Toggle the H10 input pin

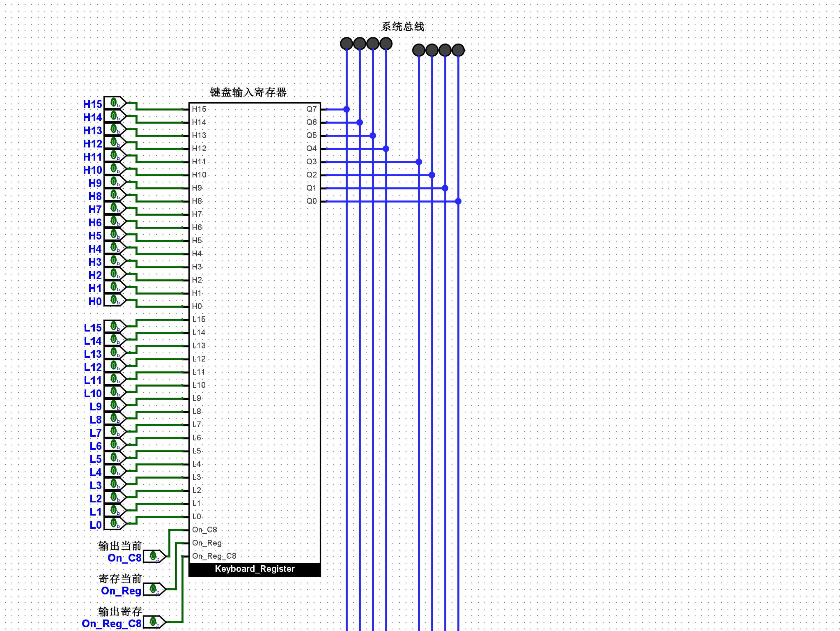point(115,168)
